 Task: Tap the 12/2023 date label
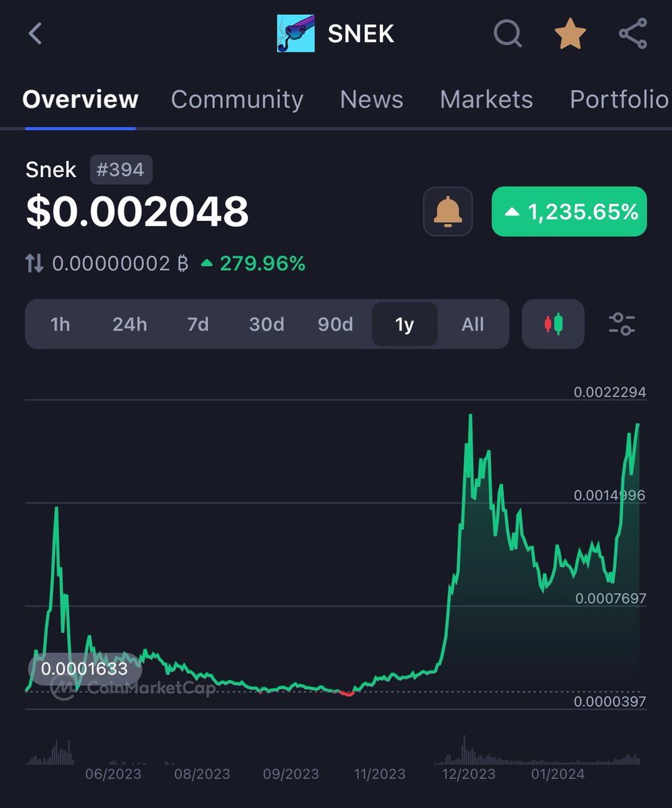[x=468, y=774]
